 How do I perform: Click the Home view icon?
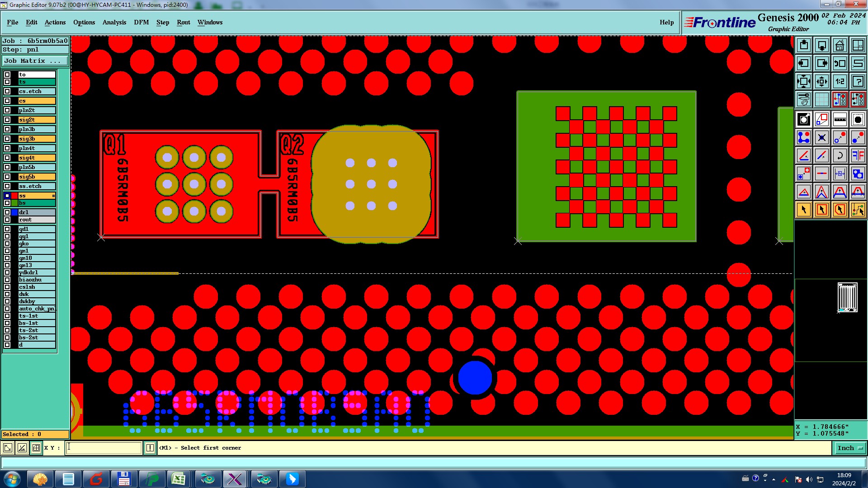click(x=840, y=45)
